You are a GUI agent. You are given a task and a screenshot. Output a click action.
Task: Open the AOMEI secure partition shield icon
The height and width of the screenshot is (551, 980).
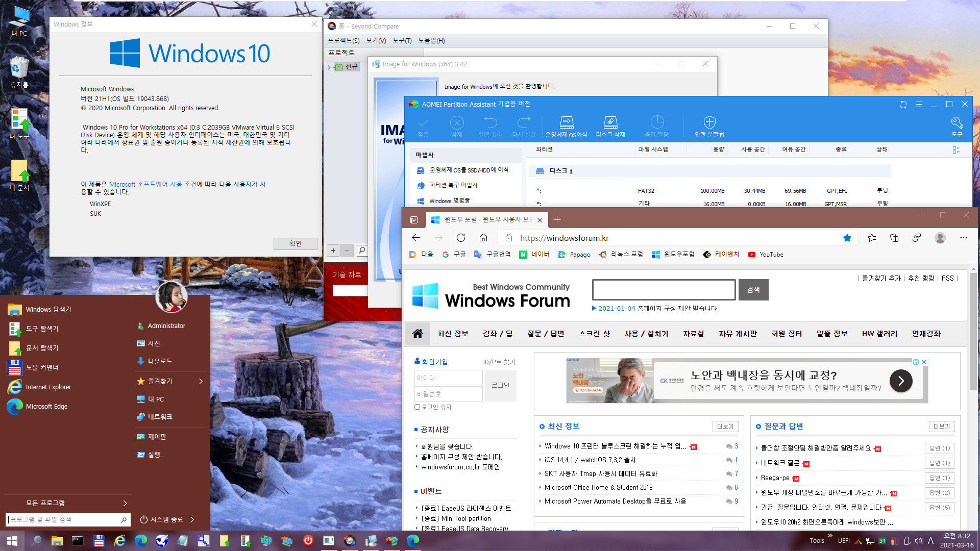coord(709,122)
